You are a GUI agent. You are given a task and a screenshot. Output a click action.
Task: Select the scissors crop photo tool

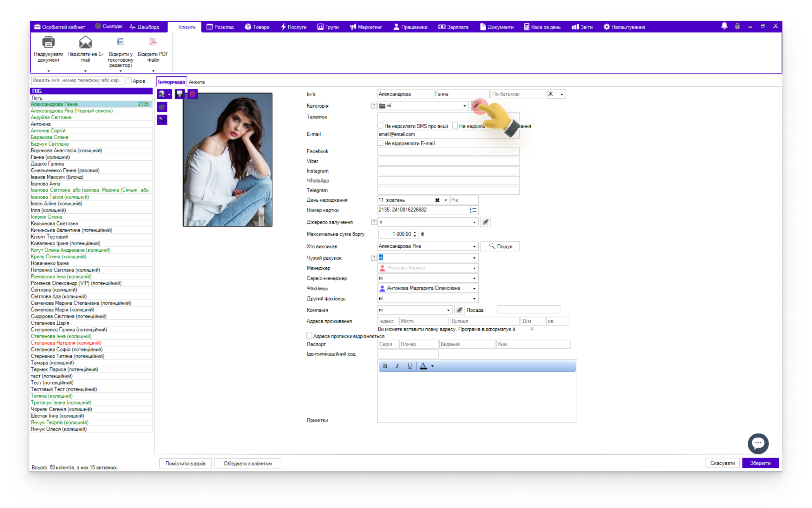tap(162, 120)
